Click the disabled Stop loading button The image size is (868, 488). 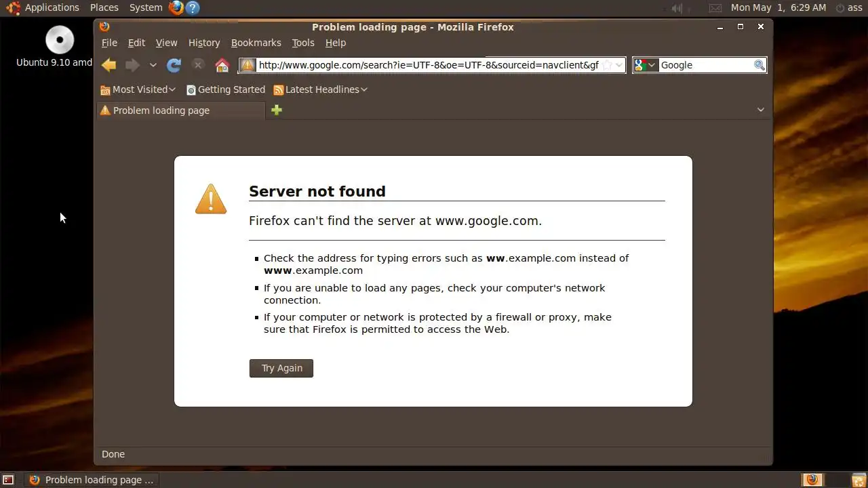[x=198, y=65]
